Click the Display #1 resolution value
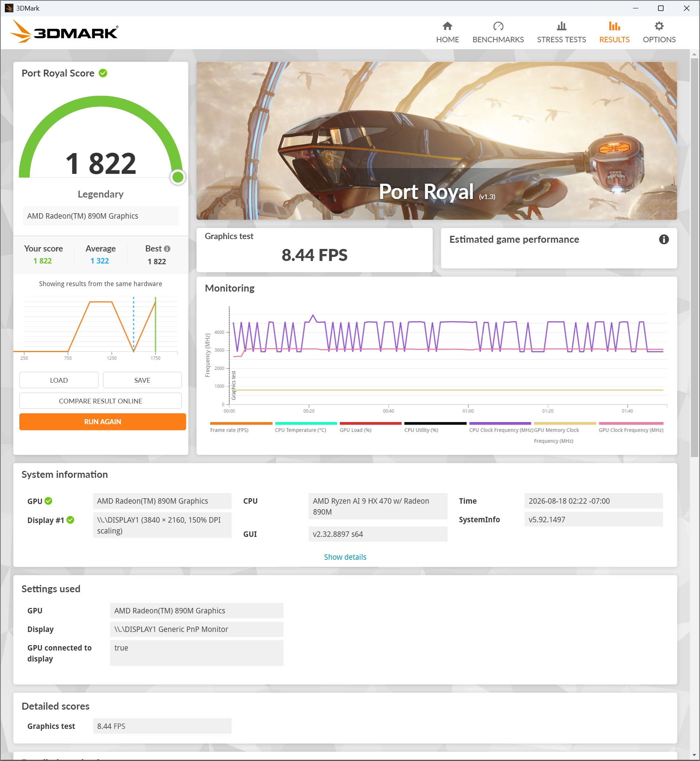The image size is (700, 761). [x=162, y=525]
